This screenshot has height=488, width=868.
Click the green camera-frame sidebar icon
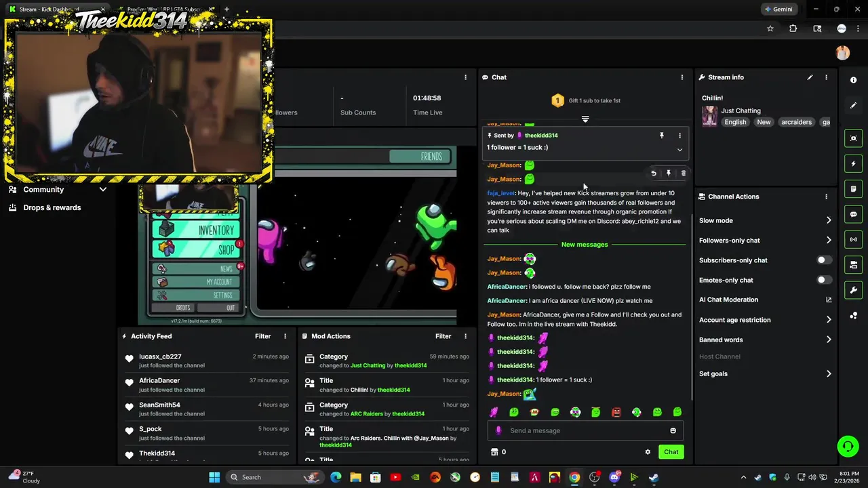click(853, 138)
